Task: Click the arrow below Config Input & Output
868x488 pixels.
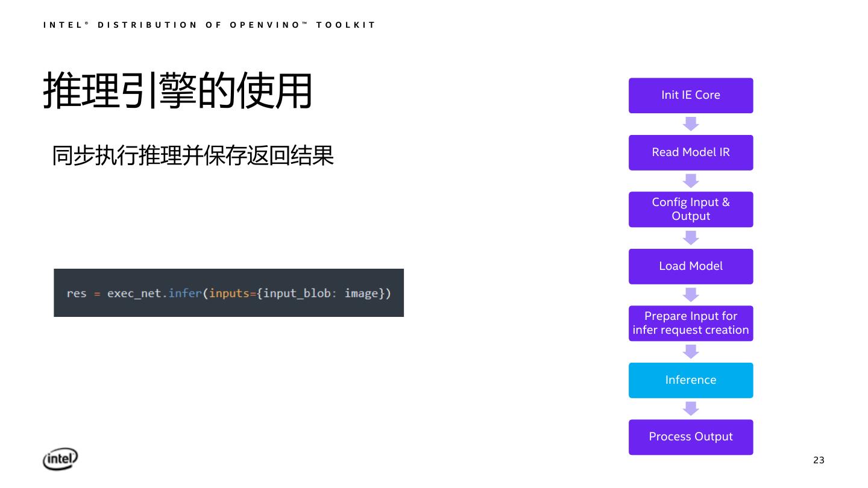Action: click(x=691, y=238)
